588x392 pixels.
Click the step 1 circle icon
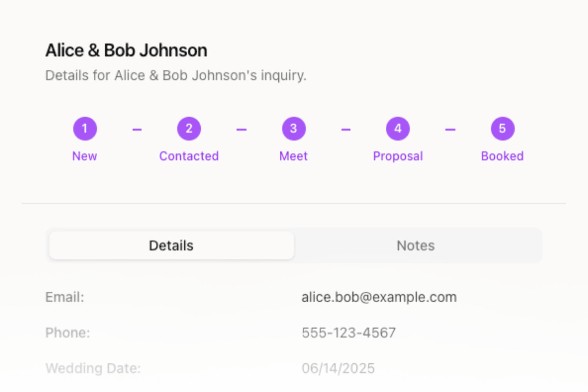[x=85, y=129]
